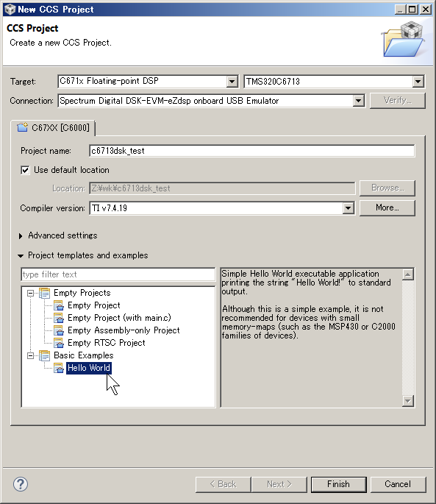
Task: Click the description panel scroll down arrow
Action: coord(408,401)
